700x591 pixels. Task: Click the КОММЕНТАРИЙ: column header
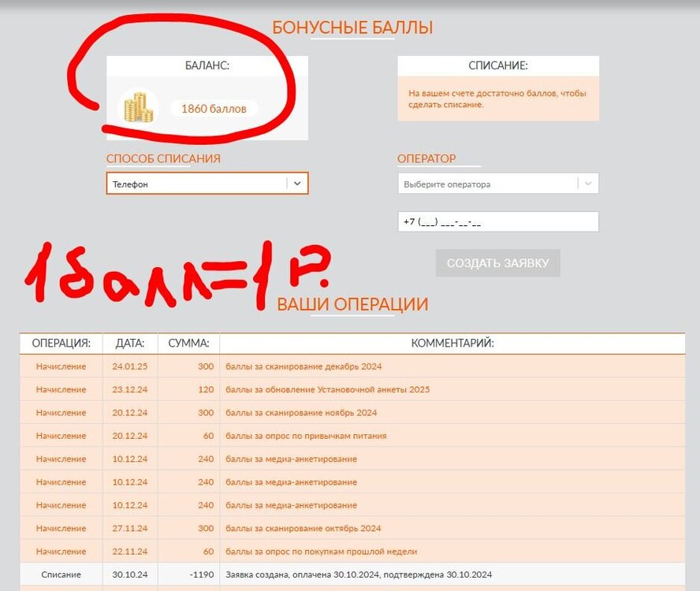pos(452,344)
